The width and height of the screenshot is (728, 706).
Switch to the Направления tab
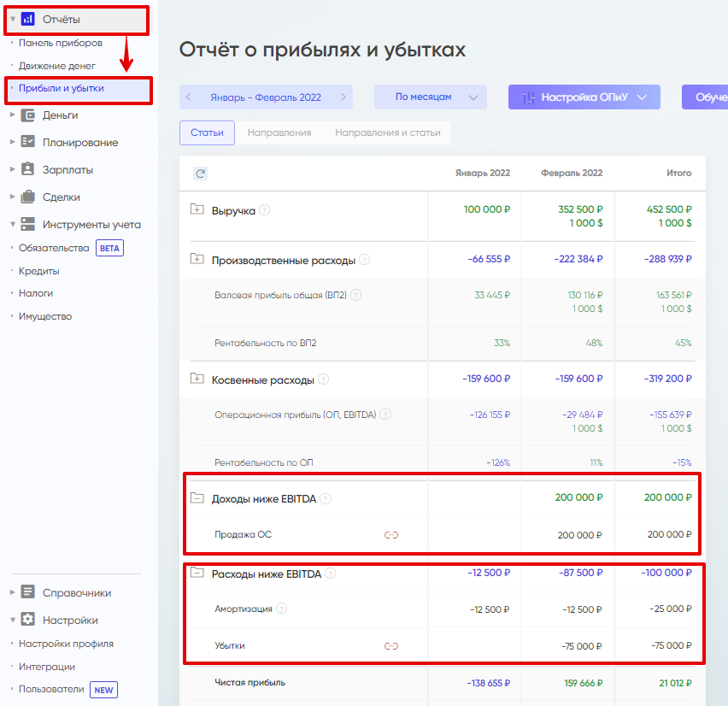[x=279, y=132]
